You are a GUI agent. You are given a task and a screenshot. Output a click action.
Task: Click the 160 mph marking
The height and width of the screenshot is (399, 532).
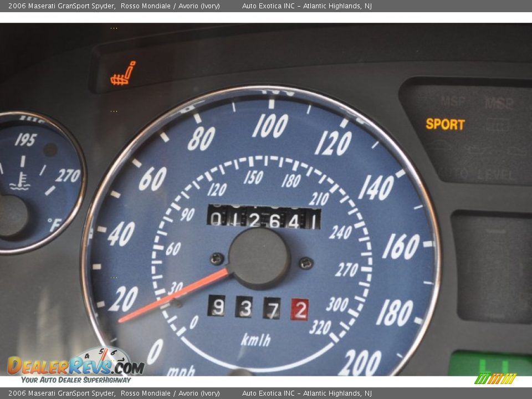point(401,247)
